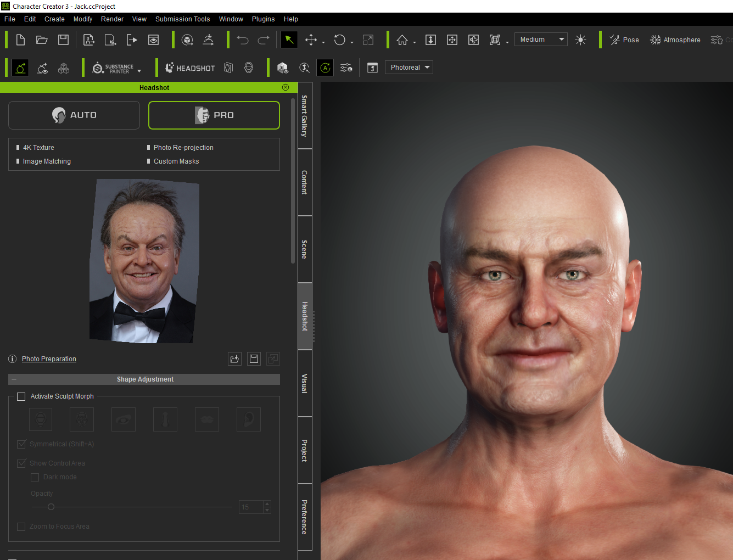The image size is (733, 560).
Task: Click the save icon beside Photo Preparation
Action: coord(254,359)
